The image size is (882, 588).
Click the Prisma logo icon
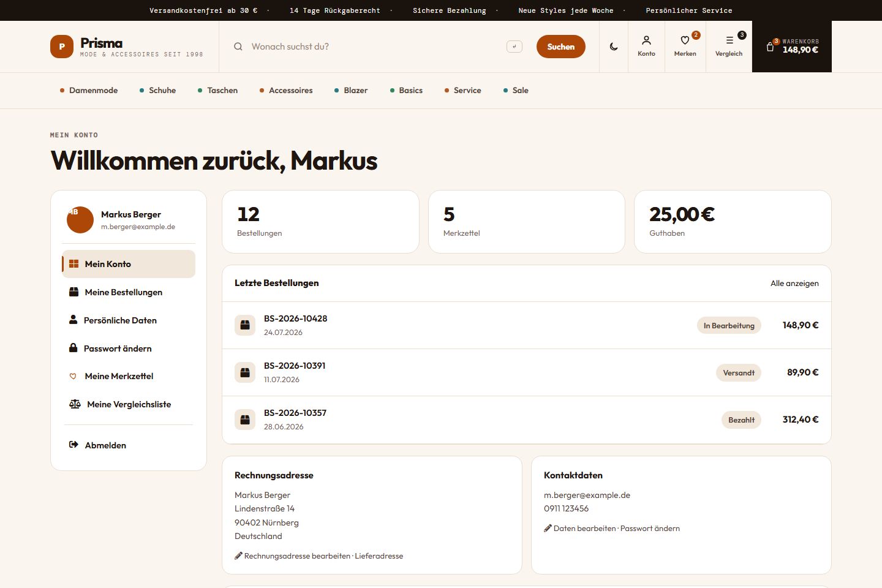coord(62,47)
